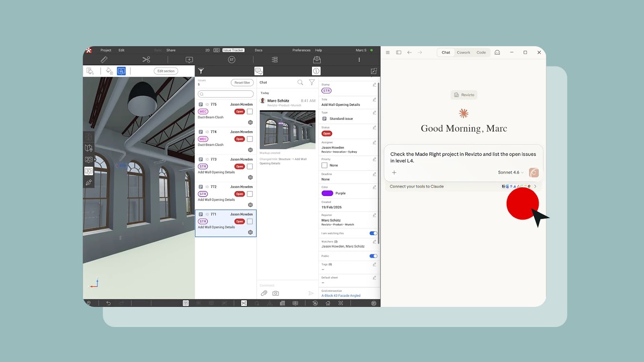Show the chat comments panel icon
The image size is (644, 362).
(258, 71)
